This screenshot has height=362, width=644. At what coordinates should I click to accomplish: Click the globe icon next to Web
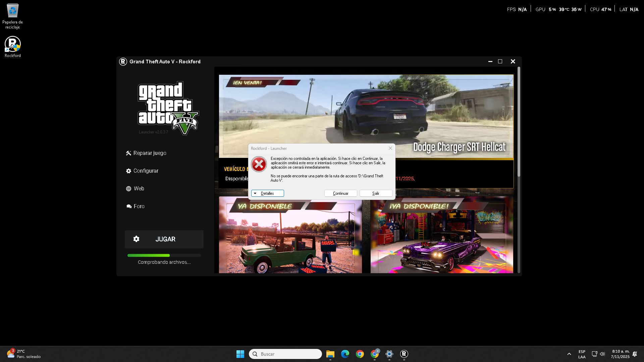coord(128,189)
